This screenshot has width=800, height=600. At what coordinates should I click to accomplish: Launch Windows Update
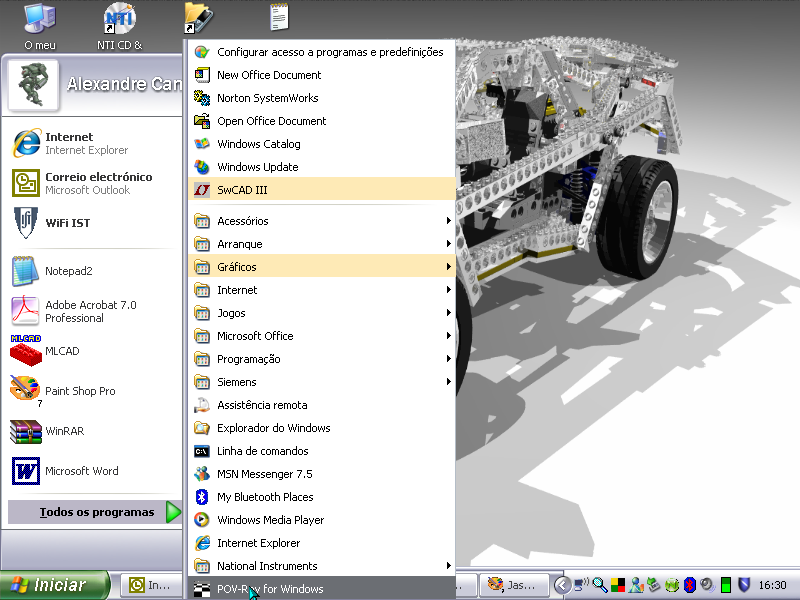(321, 167)
